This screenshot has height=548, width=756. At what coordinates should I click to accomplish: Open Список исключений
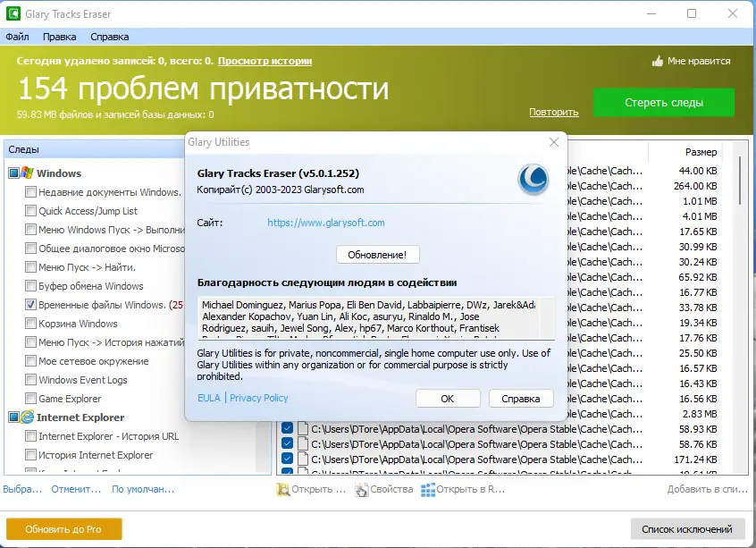[x=686, y=529]
